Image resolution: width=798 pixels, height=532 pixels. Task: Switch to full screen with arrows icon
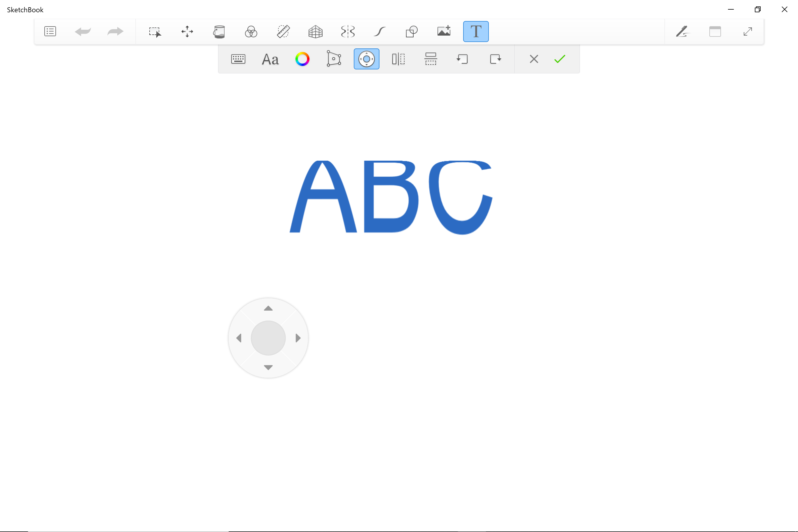pos(748,32)
